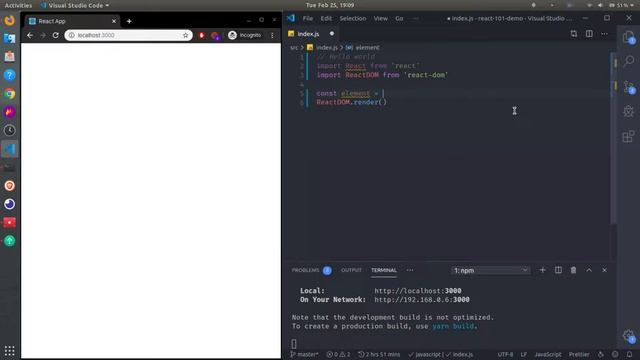The image size is (640, 360).
Task: Reload the localhost page in Chrome
Action: (56, 36)
